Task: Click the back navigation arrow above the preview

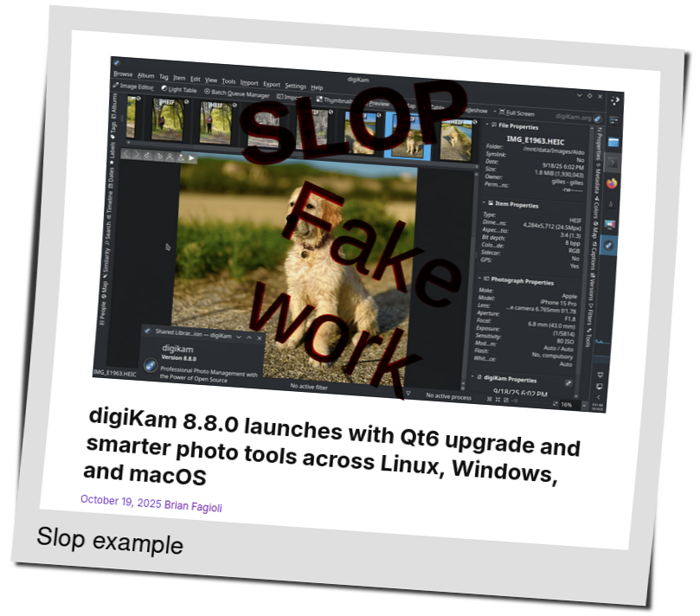Action: (x=126, y=153)
